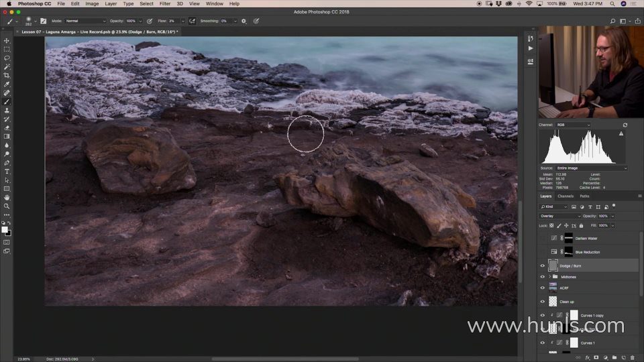The width and height of the screenshot is (644, 362).
Task: Select the Rectangular Marquee tool
Action: click(x=7, y=49)
